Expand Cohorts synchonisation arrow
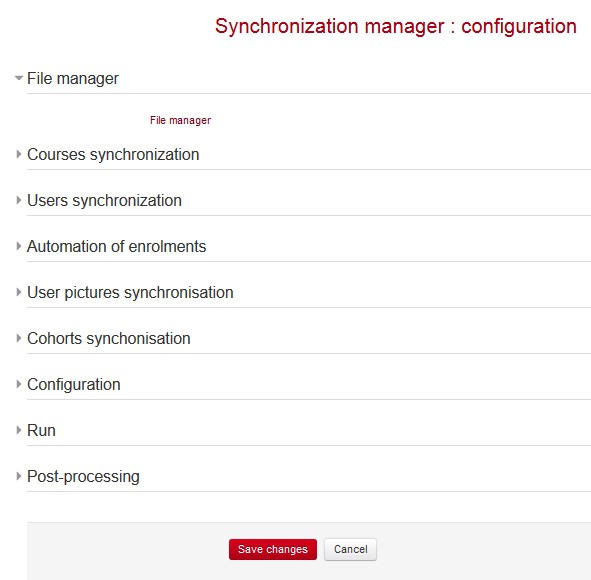 19,338
